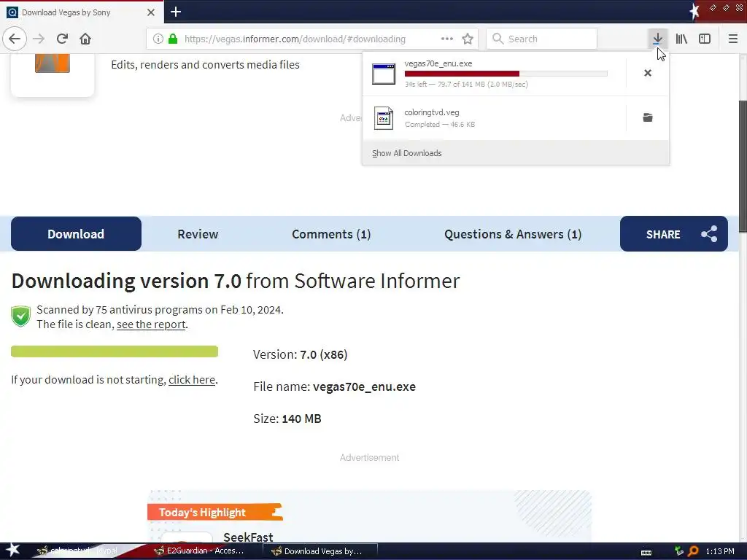Image resolution: width=747 pixels, height=560 pixels.
Task: Open E2Guardian taskbar window
Action: click(205, 551)
